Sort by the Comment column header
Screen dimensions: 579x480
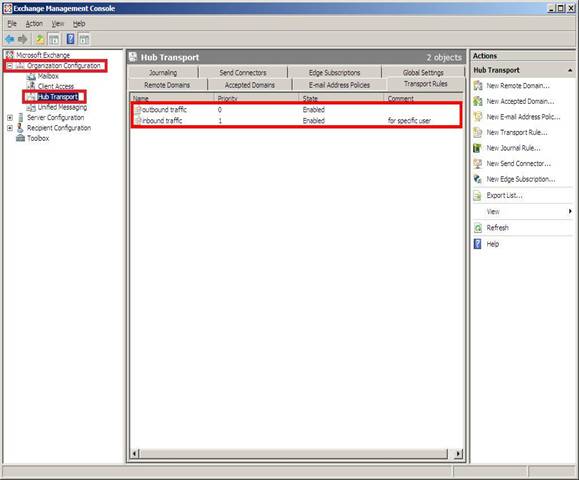click(423, 99)
